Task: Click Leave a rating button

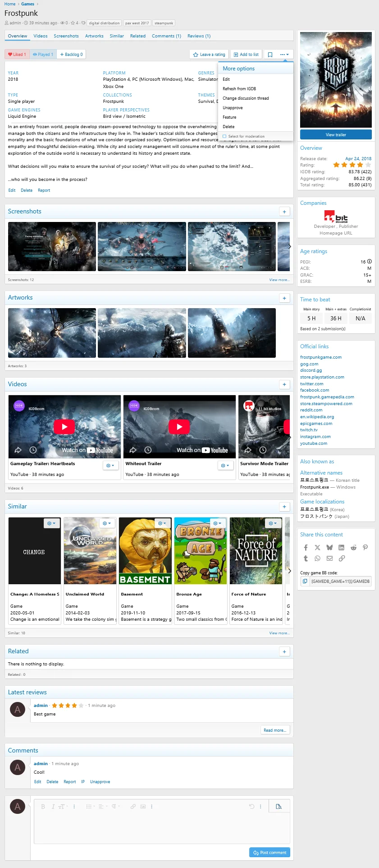Action: point(209,55)
